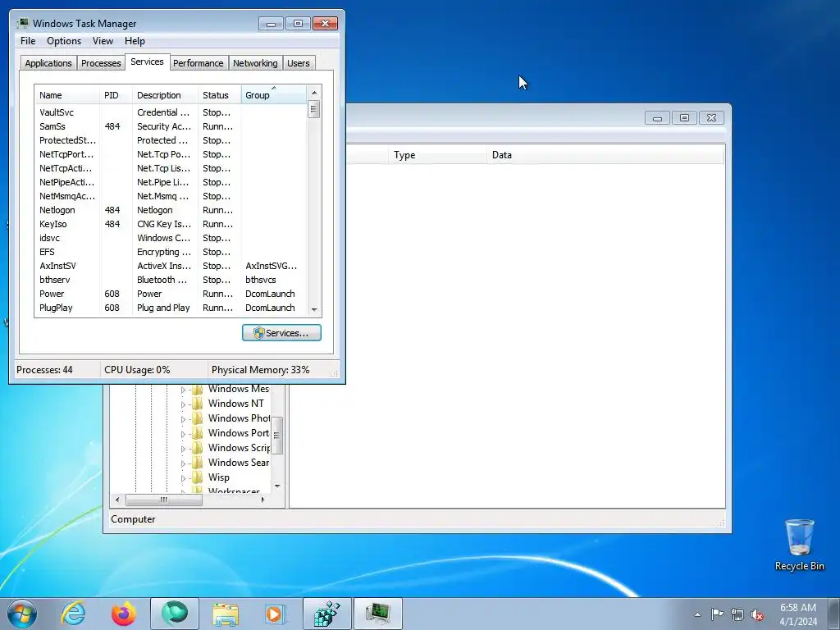This screenshot has height=630, width=840.
Task: Switch to Registry Editor taskbar button
Action: coord(326,614)
